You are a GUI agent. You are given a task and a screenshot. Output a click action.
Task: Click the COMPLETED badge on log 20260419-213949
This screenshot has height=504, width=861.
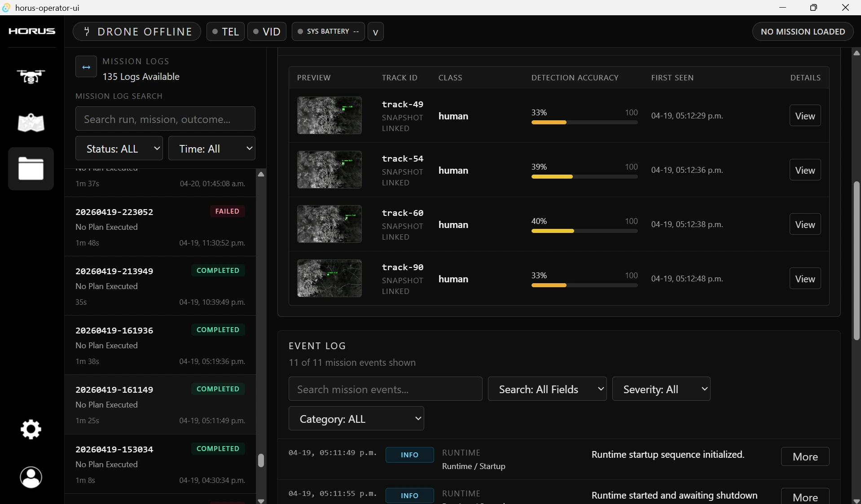click(218, 271)
